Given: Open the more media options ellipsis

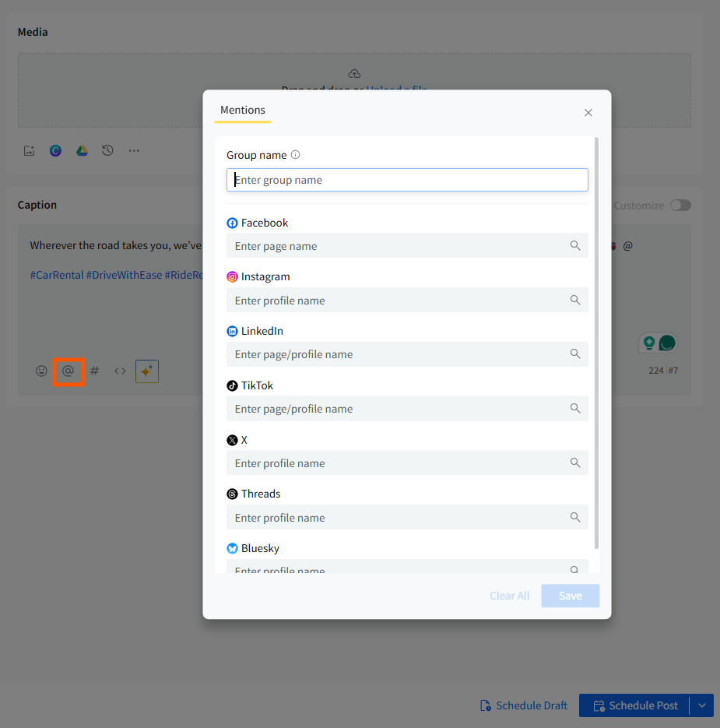Looking at the screenshot, I should [x=134, y=150].
